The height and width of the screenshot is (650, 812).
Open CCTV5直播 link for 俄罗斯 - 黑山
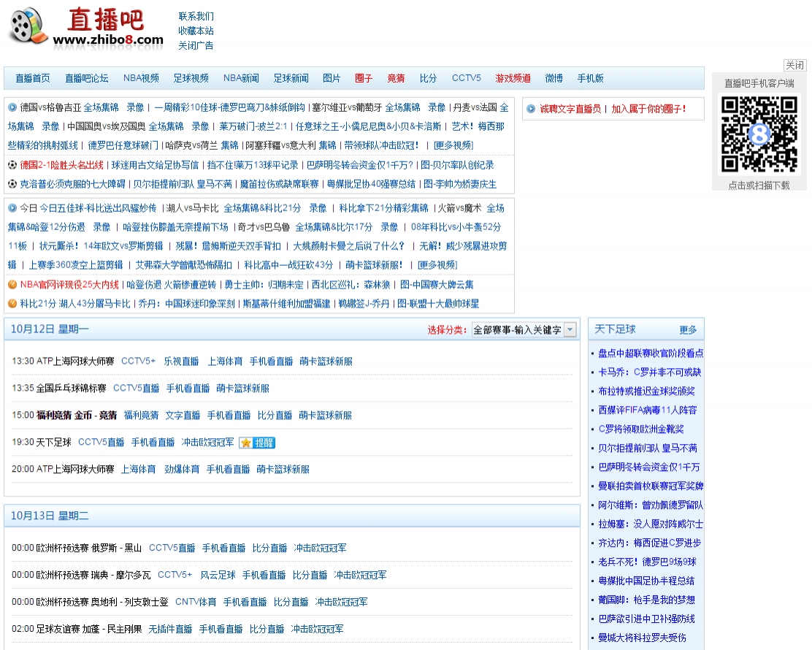(172, 548)
